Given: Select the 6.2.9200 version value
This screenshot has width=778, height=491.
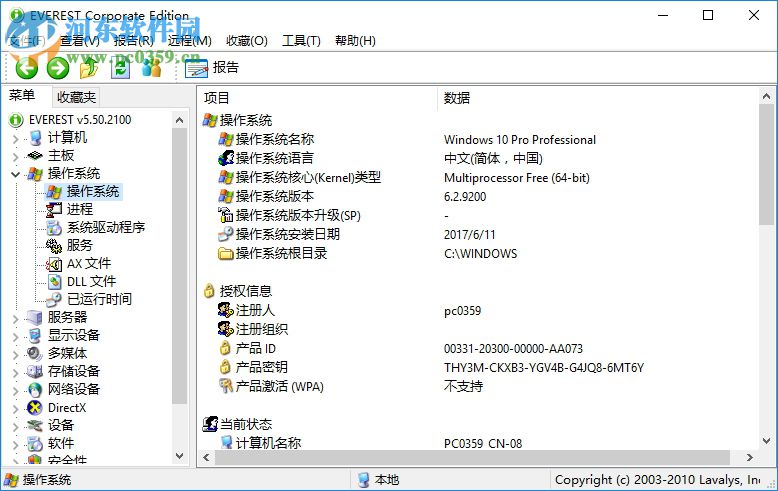Looking at the screenshot, I should pyautogui.click(x=465, y=196).
